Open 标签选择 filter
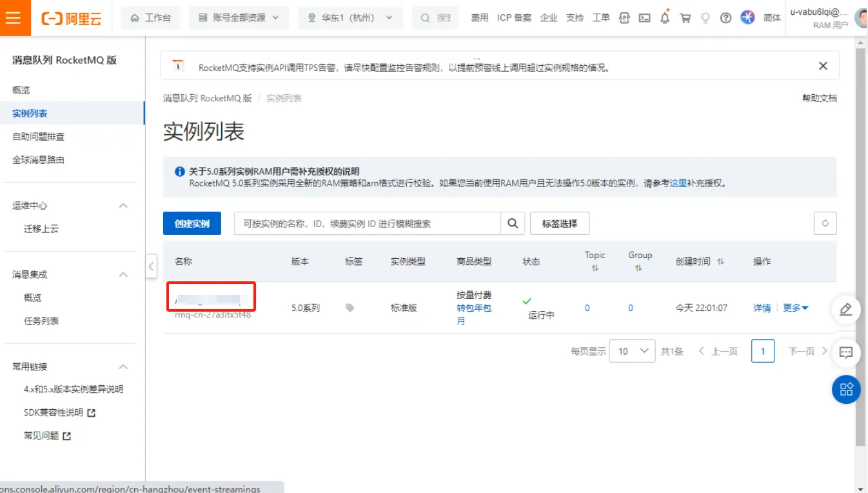 (560, 224)
